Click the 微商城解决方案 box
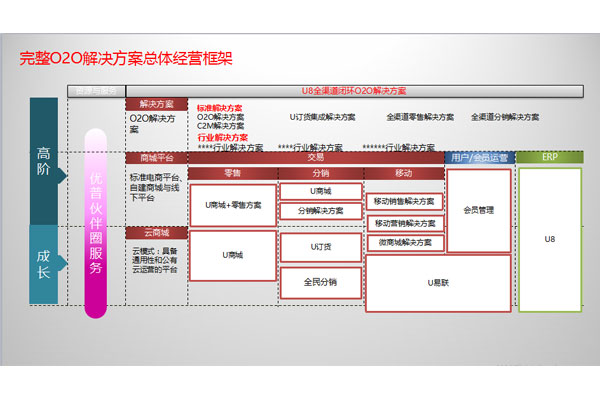Viewport: 600px width, 400px height. (x=405, y=242)
